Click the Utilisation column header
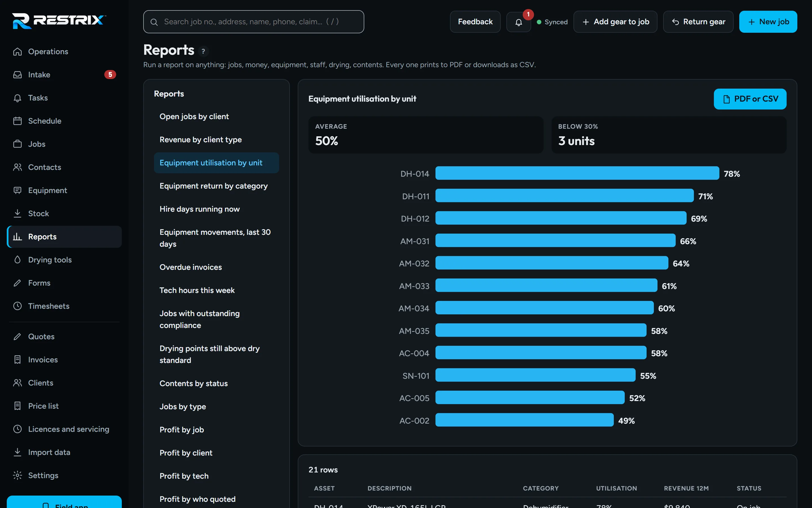Screen dimensions: 812x508 point(616,488)
